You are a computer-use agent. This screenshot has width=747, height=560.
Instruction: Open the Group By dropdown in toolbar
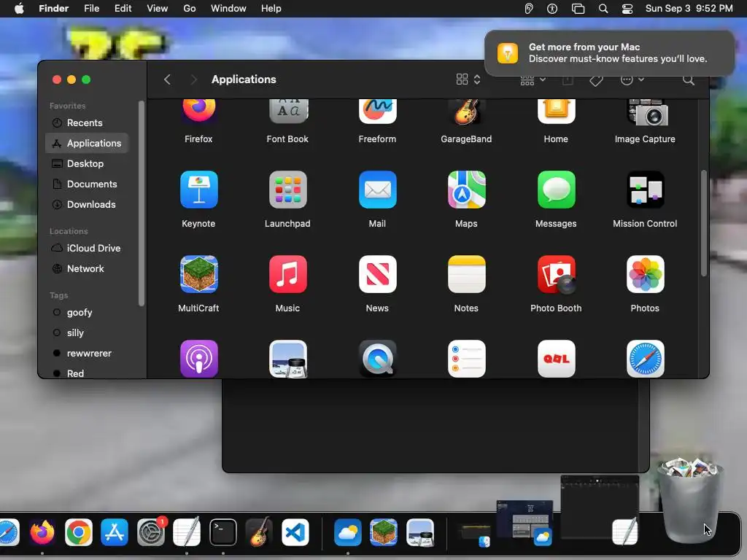[x=533, y=80]
